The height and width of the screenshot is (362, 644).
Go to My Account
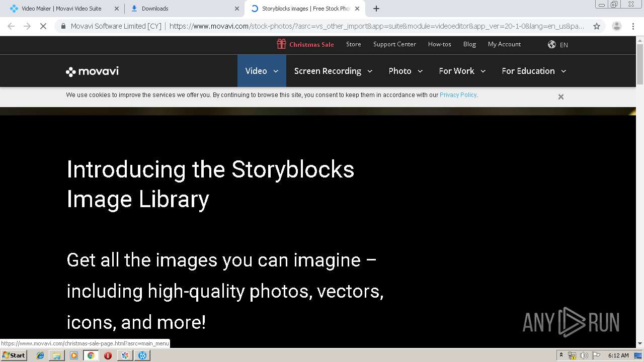click(504, 44)
